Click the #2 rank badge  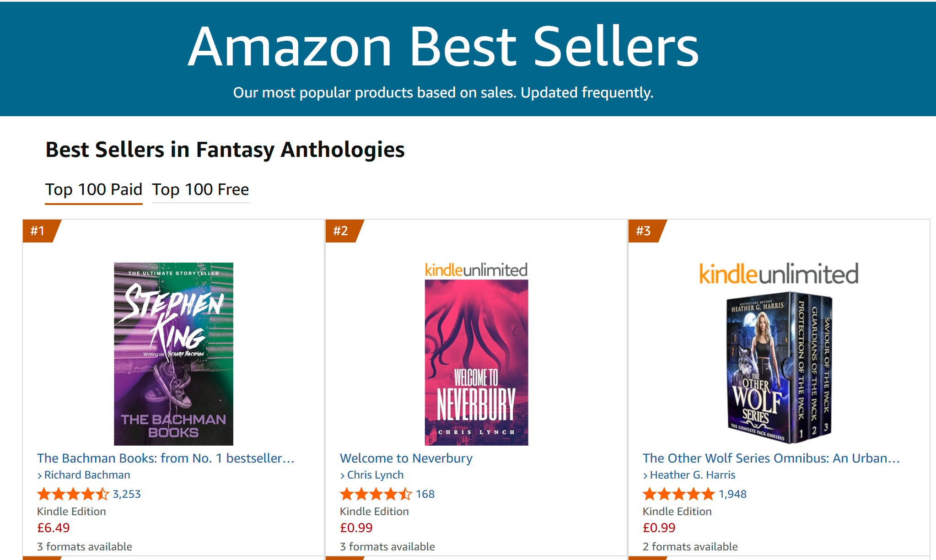341,231
